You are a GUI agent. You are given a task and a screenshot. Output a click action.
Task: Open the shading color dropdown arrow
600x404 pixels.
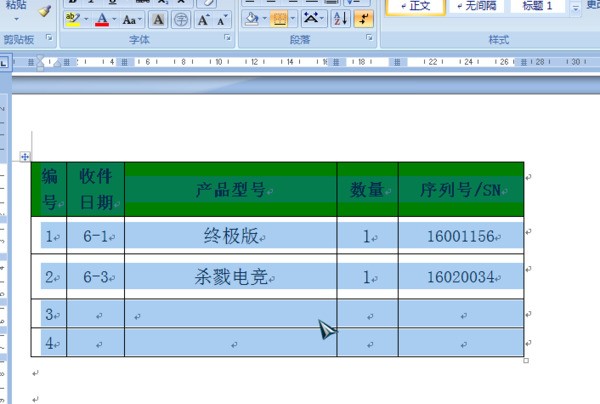click(x=264, y=18)
